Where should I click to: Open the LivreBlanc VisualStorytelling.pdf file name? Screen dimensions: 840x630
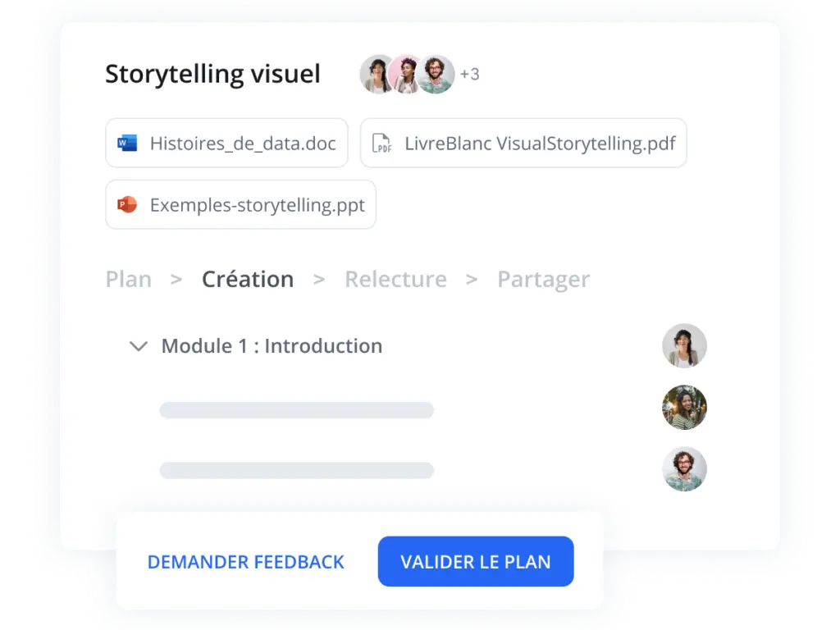point(540,144)
